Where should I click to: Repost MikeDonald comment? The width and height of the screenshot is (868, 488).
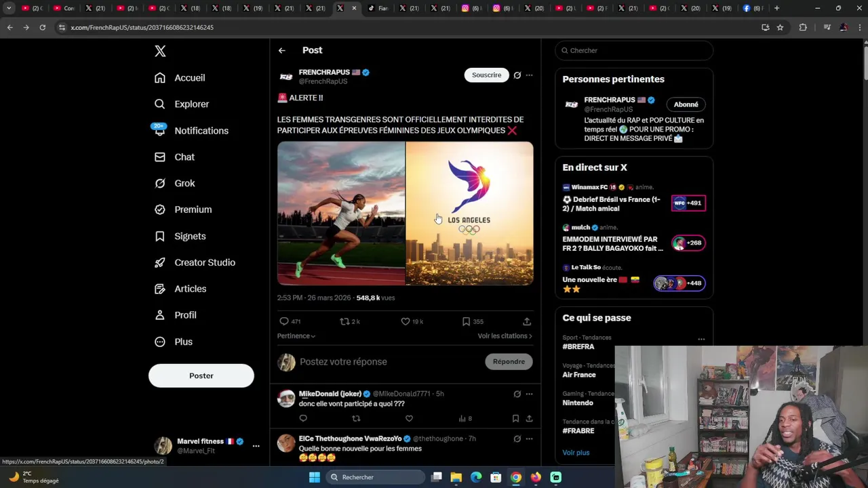coord(356,419)
